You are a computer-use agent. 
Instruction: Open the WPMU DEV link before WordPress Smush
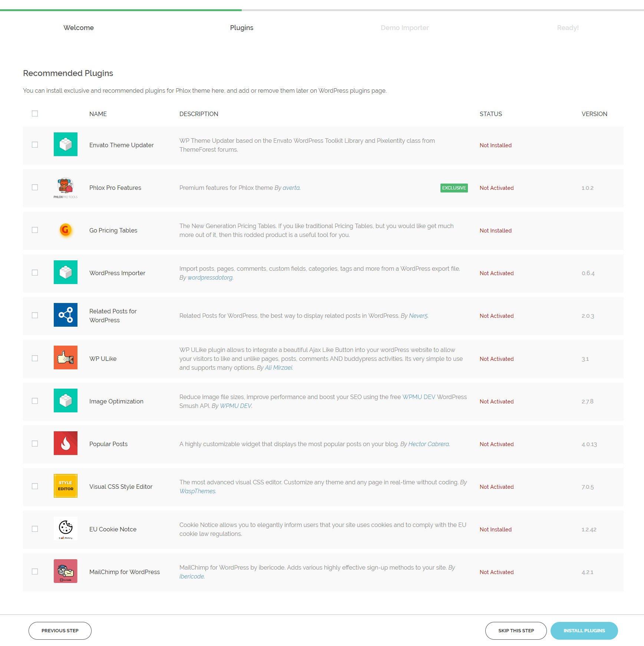tap(419, 397)
